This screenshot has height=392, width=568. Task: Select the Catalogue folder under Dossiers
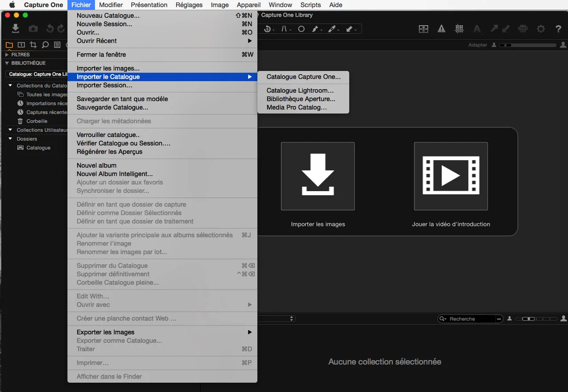coord(38,148)
